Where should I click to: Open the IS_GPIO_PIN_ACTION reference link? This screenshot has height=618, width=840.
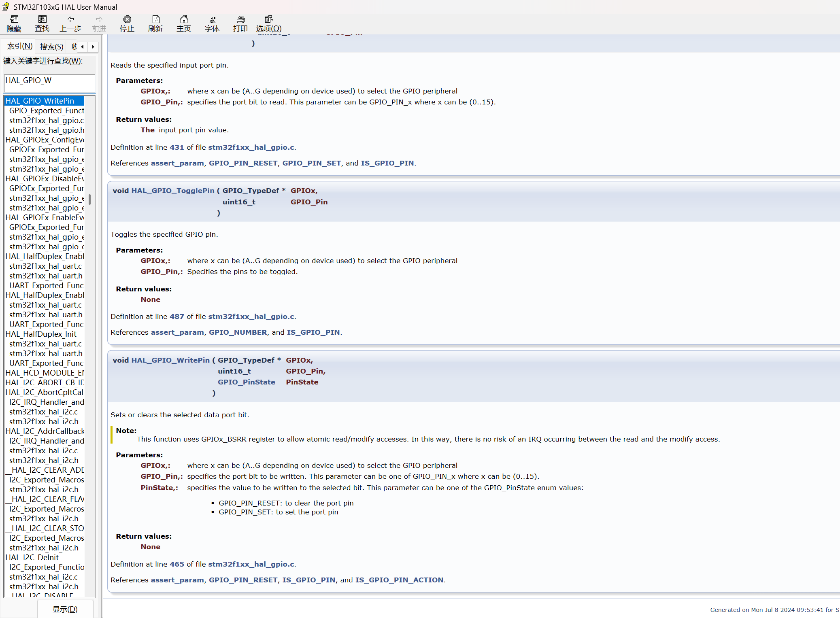(x=399, y=580)
